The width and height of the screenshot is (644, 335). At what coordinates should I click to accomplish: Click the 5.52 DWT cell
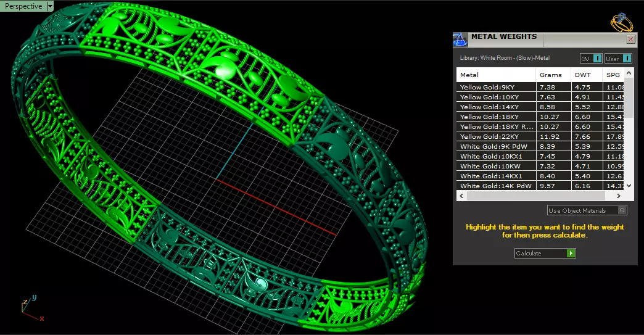(x=587, y=107)
